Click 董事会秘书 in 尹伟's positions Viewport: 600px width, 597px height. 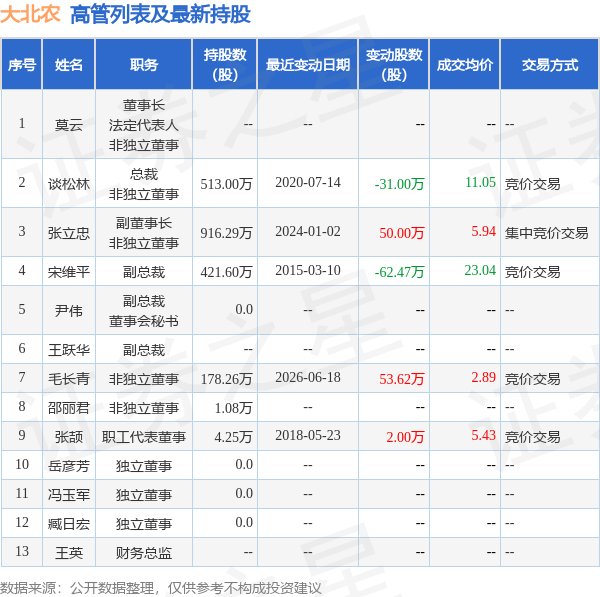click(x=144, y=321)
